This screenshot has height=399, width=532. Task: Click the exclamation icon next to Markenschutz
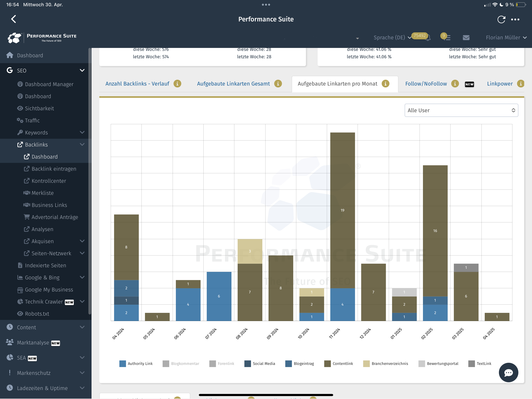tap(10, 373)
